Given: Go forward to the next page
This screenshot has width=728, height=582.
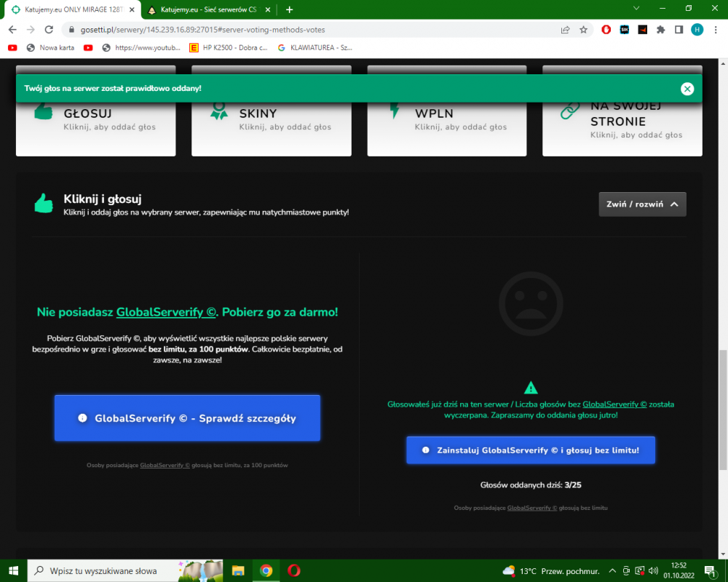Looking at the screenshot, I should 31,30.
